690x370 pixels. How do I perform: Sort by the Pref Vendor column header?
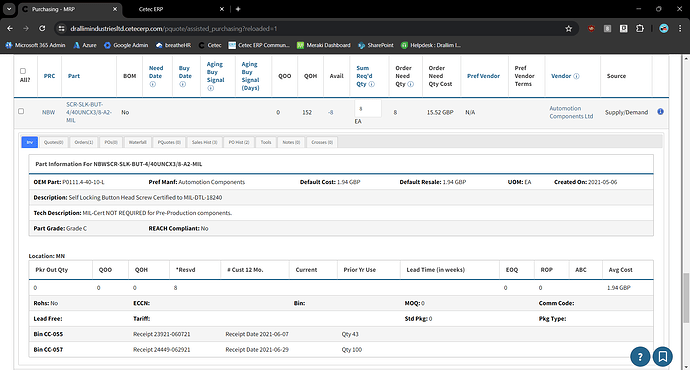pyautogui.click(x=483, y=76)
